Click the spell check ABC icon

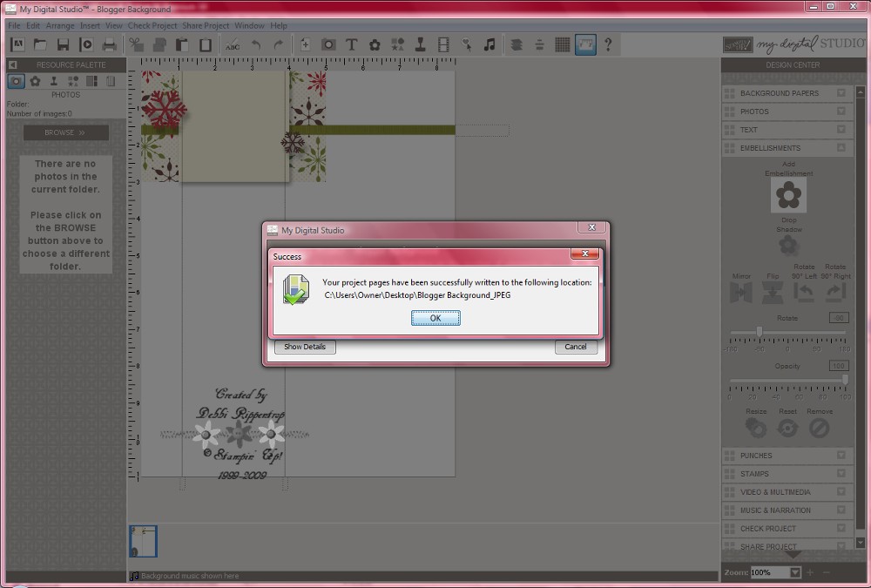click(x=233, y=44)
